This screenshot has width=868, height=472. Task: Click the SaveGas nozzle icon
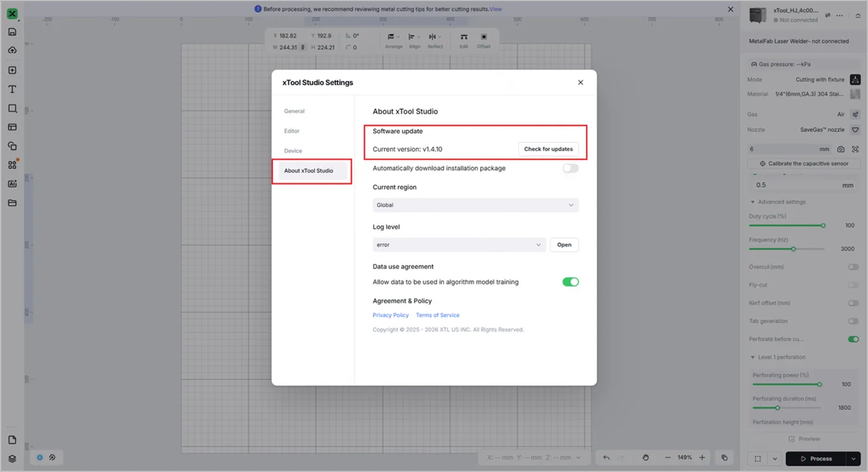pyautogui.click(x=855, y=130)
